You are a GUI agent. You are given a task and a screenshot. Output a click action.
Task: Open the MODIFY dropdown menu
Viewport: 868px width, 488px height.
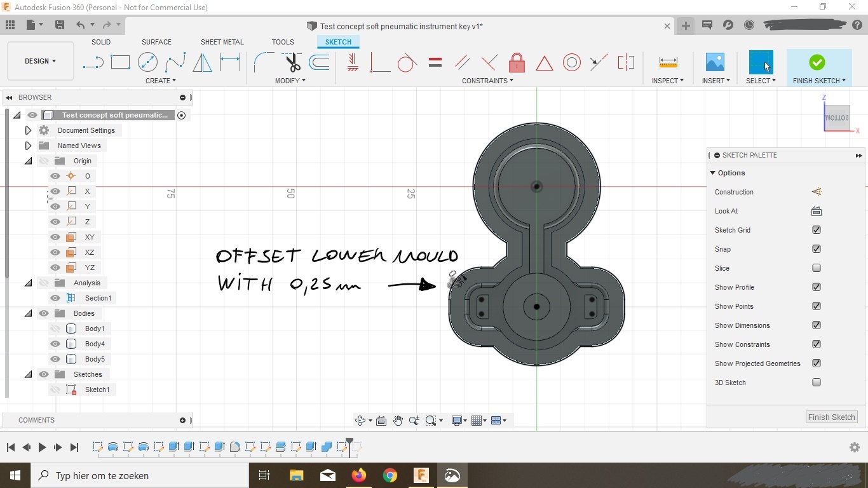tap(290, 81)
